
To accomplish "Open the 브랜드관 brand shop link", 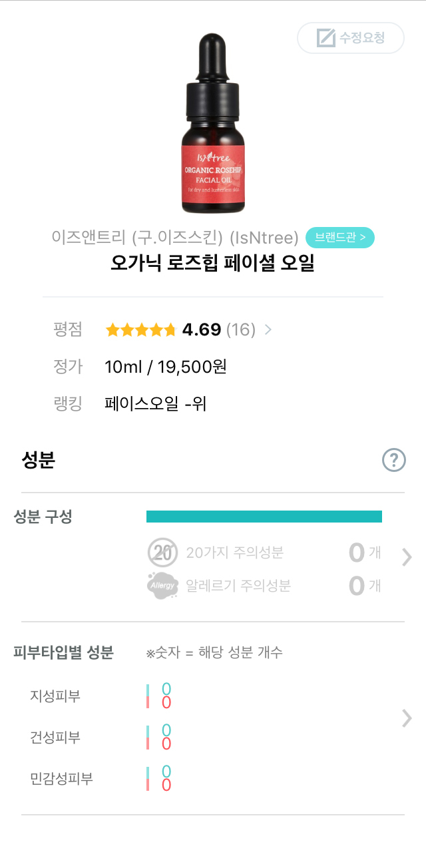I will [x=340, y=237].
